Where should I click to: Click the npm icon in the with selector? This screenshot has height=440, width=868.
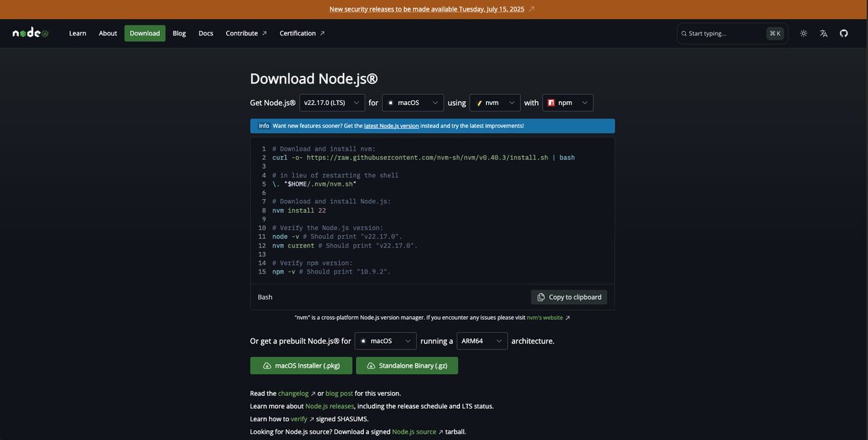[551, 103]
